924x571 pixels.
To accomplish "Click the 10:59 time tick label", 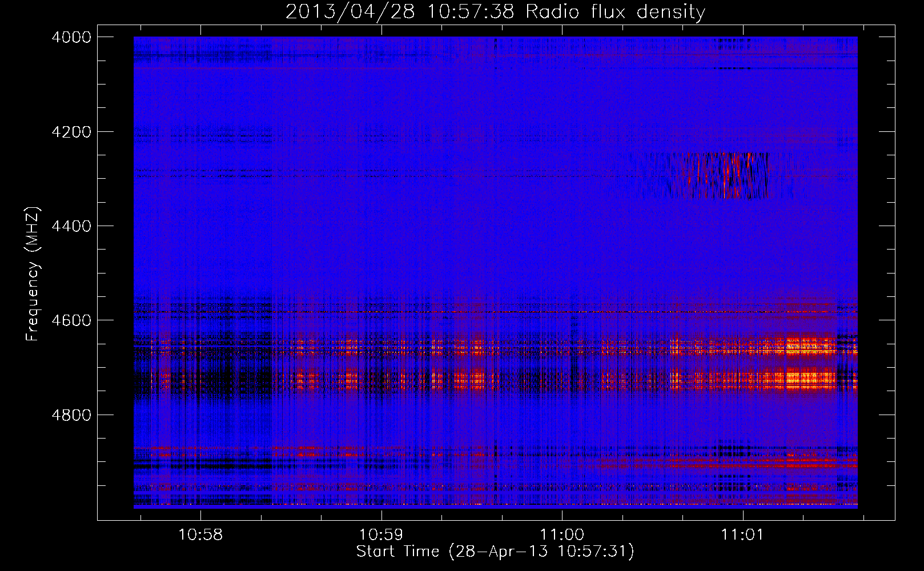I will pyautogui.click(x=381, y=534).
